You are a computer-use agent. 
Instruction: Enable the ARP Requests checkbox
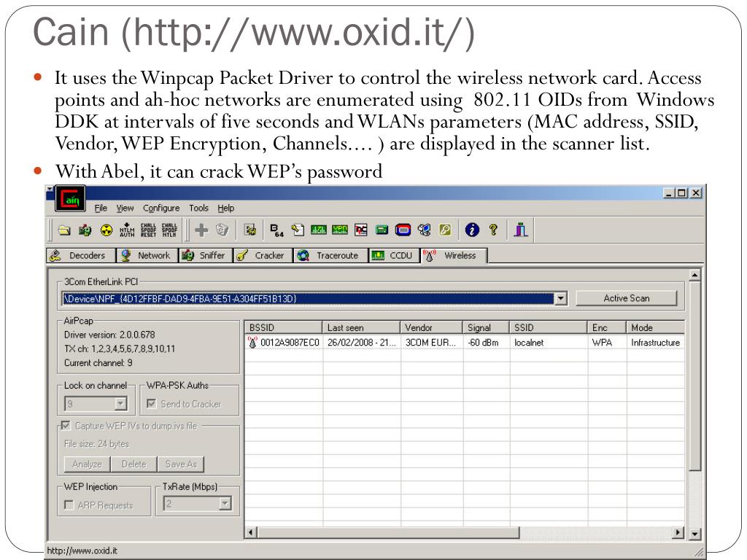69,505
